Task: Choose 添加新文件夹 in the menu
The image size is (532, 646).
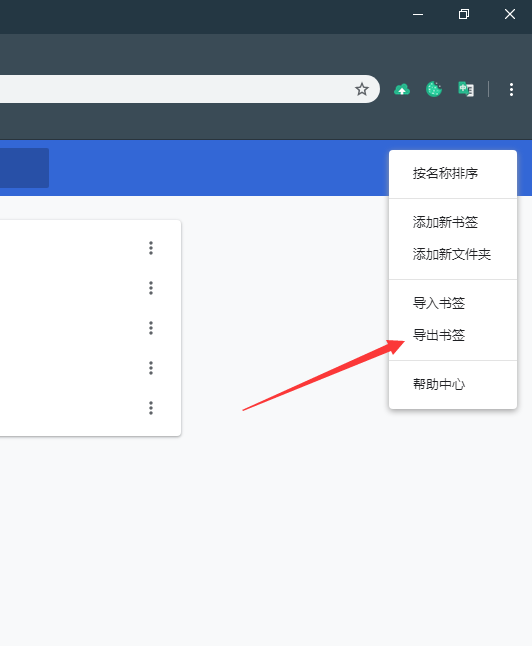Action: [x=453, y=255]
